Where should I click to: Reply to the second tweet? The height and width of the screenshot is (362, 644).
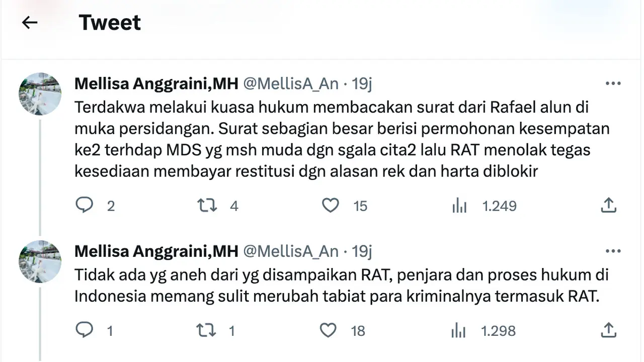[85, 330]
